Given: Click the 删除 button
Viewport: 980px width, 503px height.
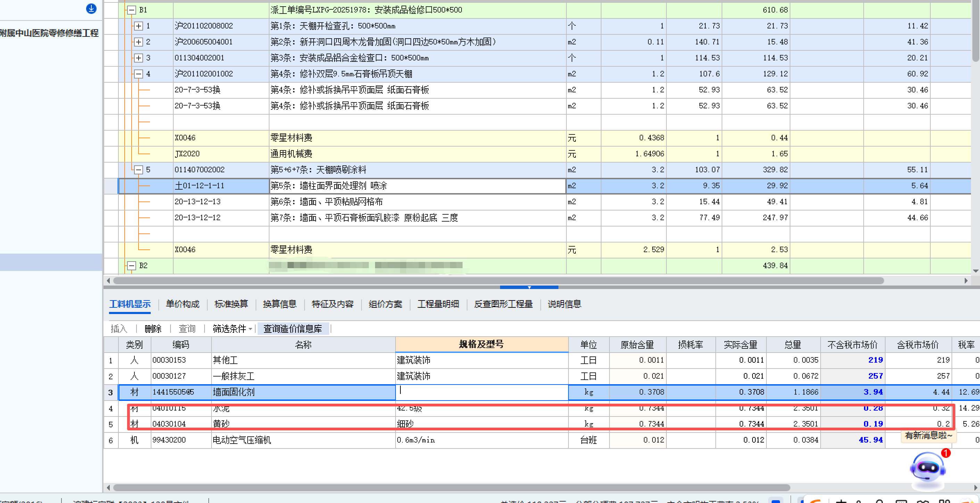Looking at the screenshot, I should [153, 329].
